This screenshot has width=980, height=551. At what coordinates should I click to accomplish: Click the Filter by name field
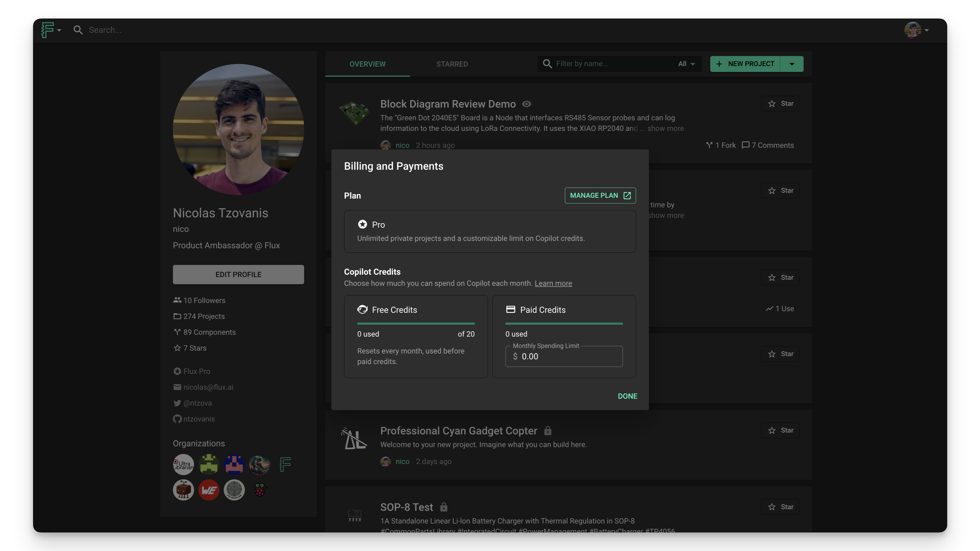[609, 63]
